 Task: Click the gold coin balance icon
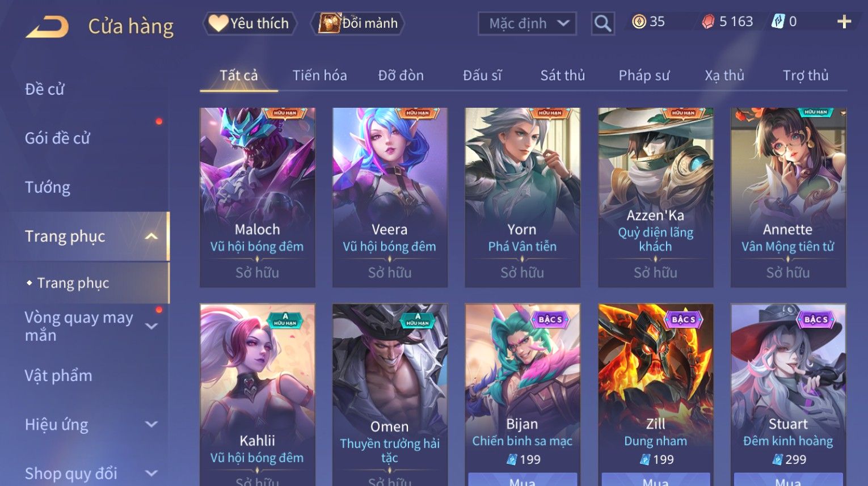[639, 22]
